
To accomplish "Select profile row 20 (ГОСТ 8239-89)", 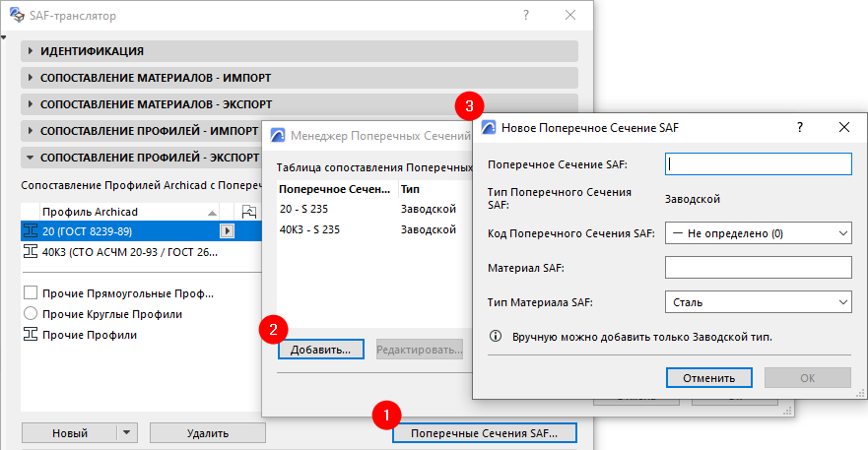I will click(x=141, y=230).
